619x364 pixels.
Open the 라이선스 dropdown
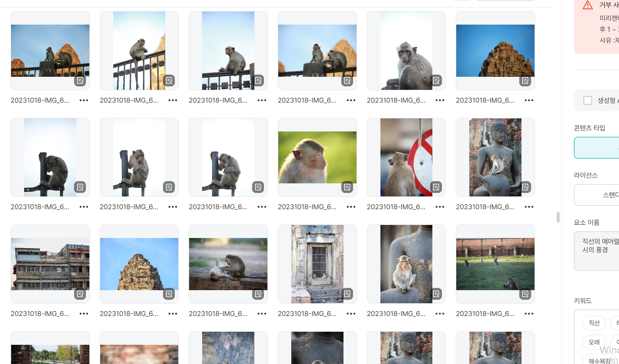click(x=597, y=195)
